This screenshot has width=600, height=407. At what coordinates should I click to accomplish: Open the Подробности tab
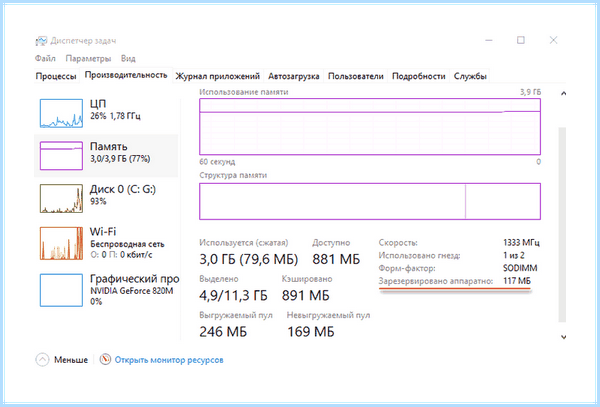point(419,76)
